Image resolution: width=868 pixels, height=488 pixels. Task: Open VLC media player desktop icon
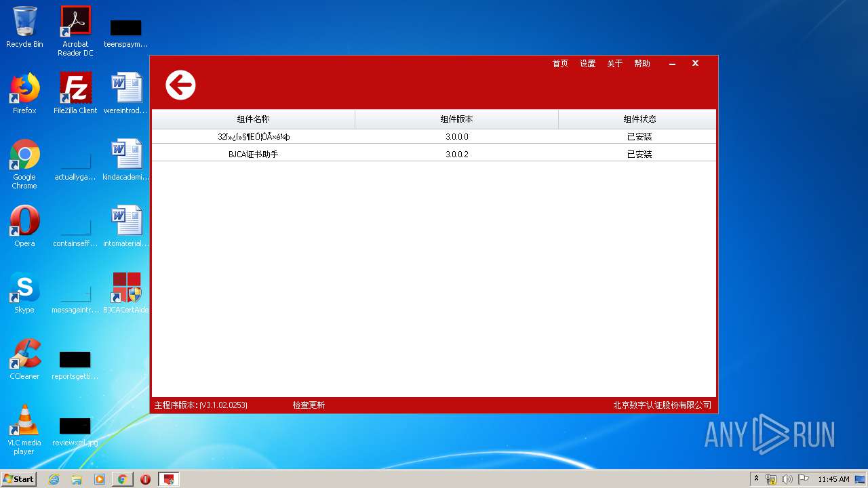24,430
